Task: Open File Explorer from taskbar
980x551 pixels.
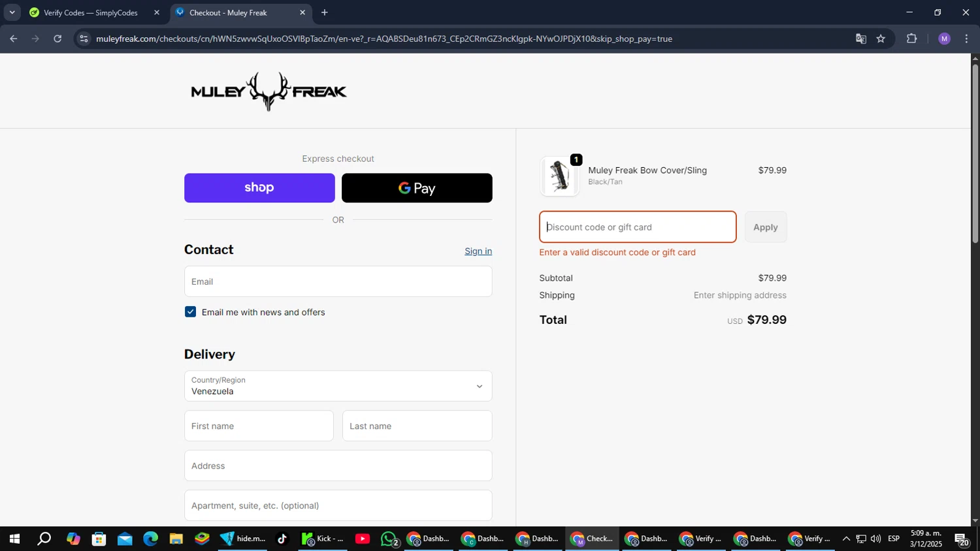Action: [x=176, y=539]
